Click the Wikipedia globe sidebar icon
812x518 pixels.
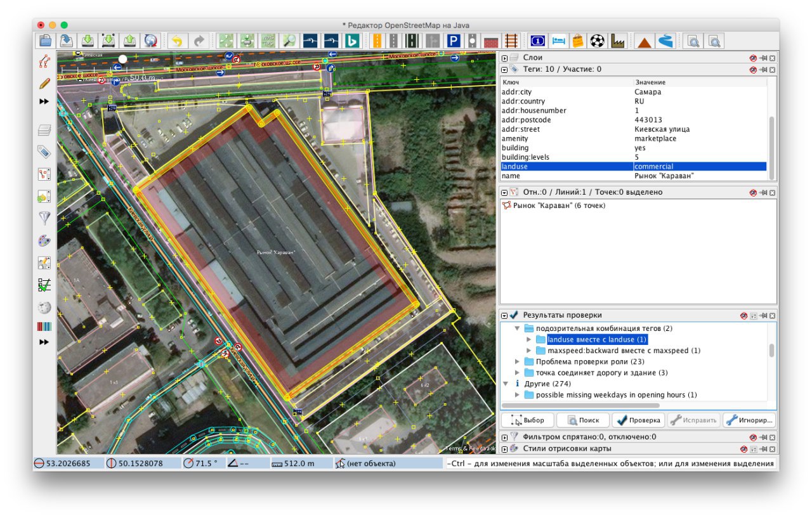click(x=44, y=308)
